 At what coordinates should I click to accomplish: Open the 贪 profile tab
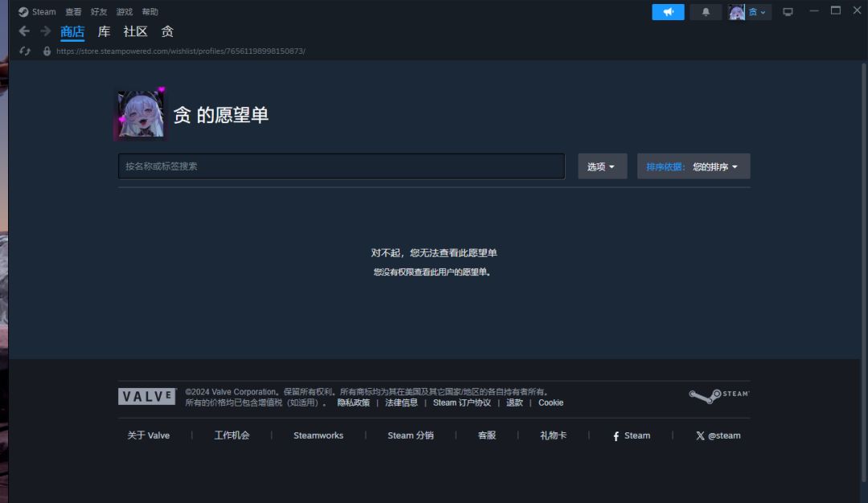tap(167, 31)
